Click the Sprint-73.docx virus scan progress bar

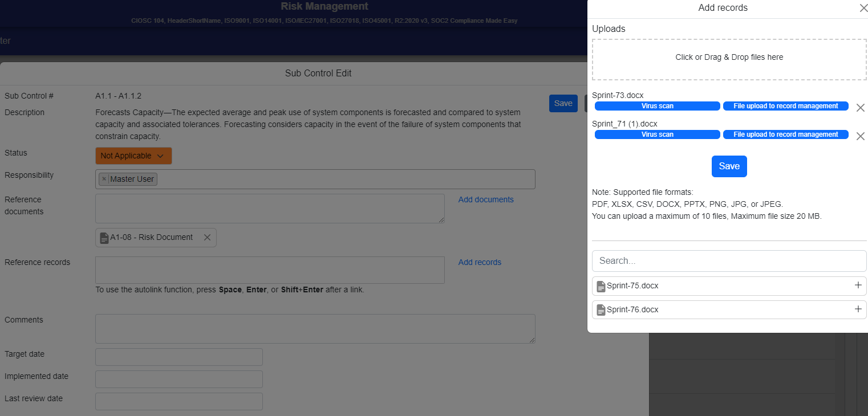click(x=657, y=106)
